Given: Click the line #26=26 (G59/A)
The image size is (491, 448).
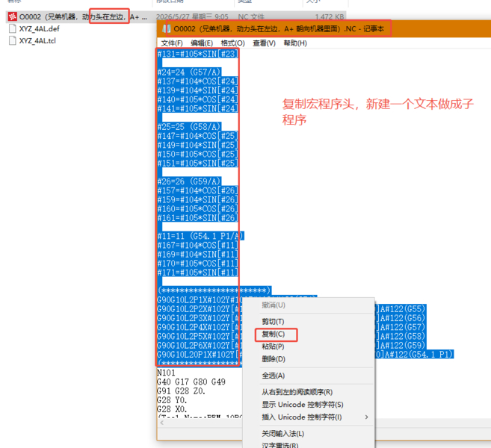Looking at the screenshot, I should click(189, 181).
